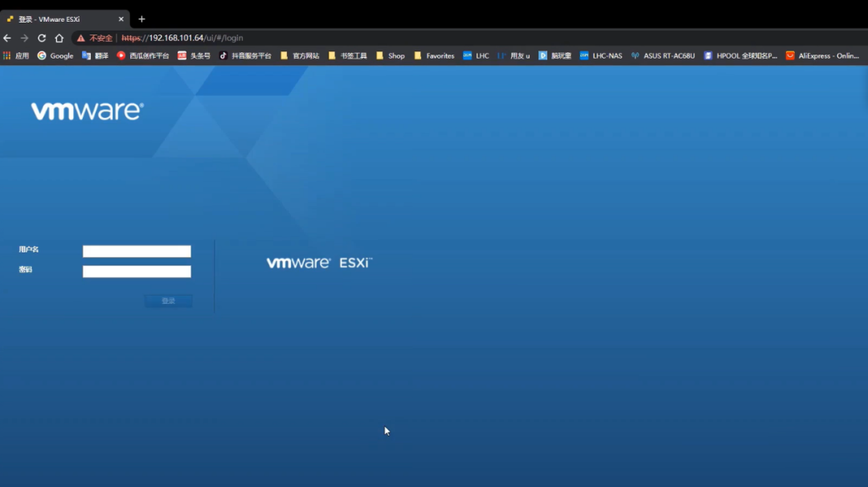Expand the bookmark tools folder
Image resolution: width=868 pixels, height=487 pixels.
[348, 56]
